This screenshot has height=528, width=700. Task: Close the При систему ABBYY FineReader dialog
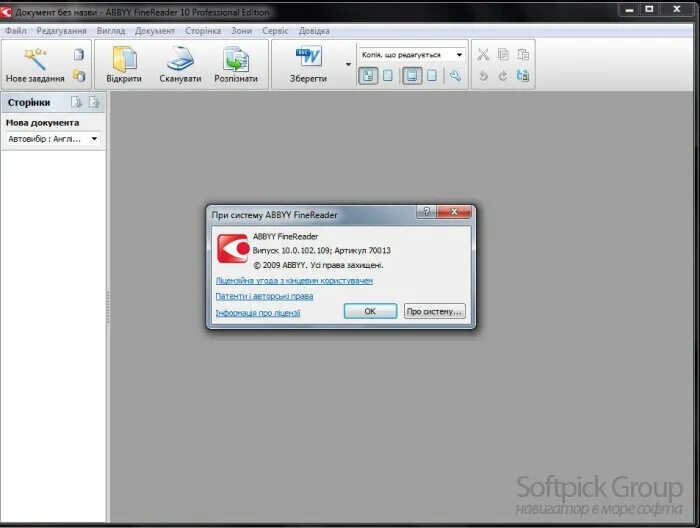454,212
